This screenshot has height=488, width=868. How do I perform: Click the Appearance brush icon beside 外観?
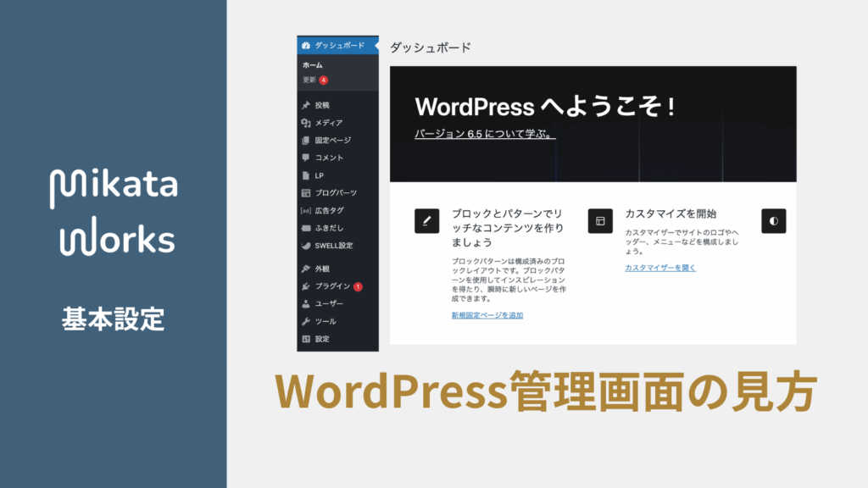click(x=306, y=269)
